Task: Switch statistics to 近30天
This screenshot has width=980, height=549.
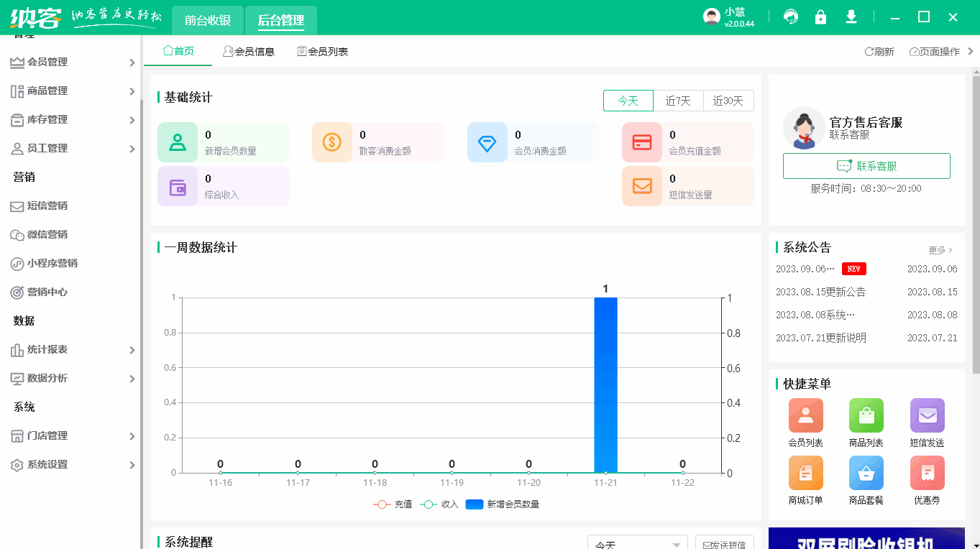Action: pyautogui.click(x=728, y=101)
